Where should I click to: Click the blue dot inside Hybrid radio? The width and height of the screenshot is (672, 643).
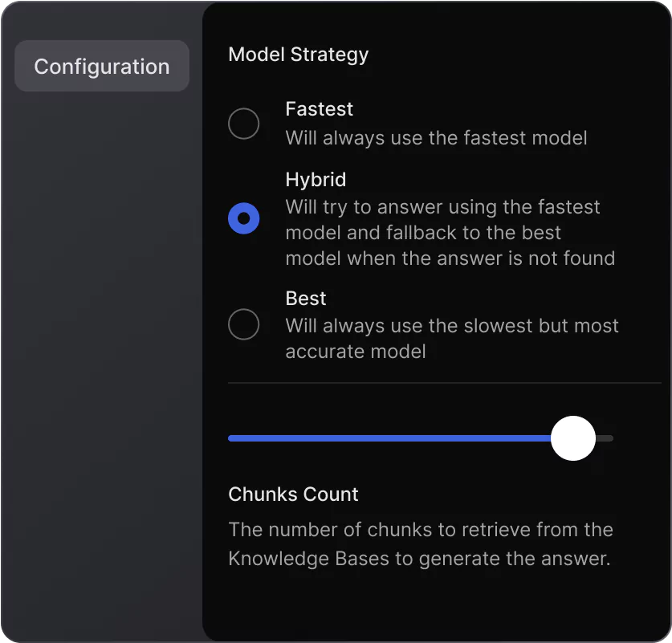coord(243,218)
